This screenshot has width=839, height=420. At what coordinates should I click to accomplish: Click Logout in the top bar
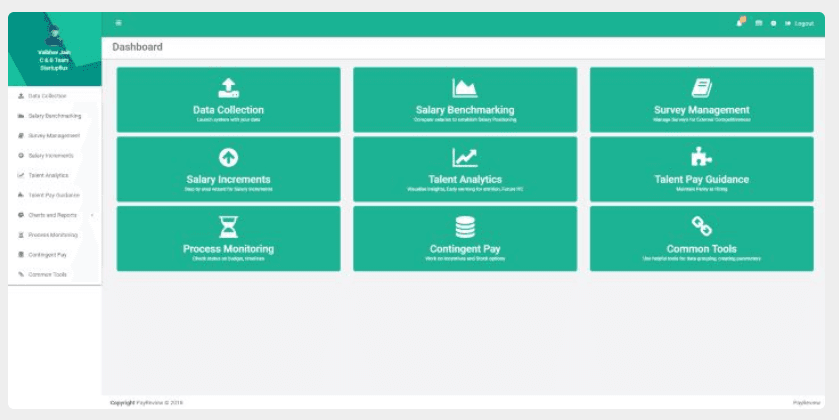[x=800, y=23]
